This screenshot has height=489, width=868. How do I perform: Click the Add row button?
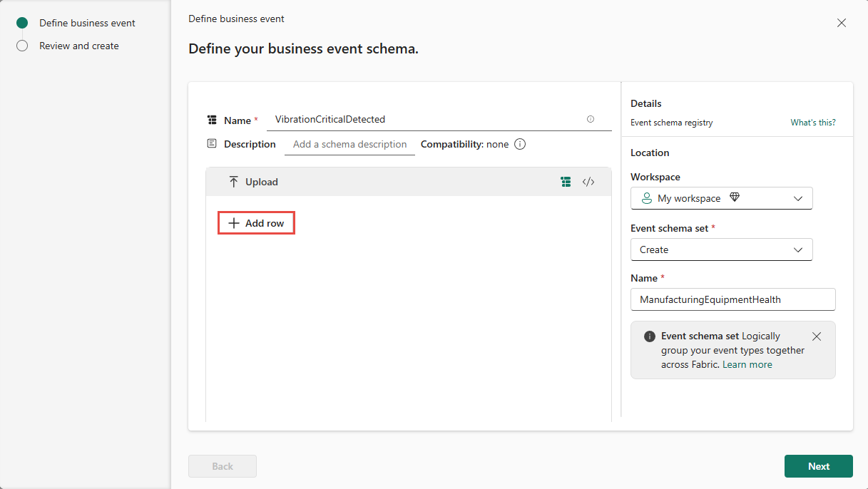click(256, 223)
